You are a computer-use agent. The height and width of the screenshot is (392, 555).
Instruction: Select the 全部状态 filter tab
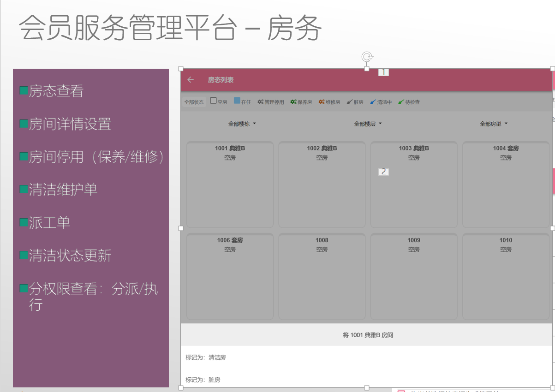(x=194, y=102)
